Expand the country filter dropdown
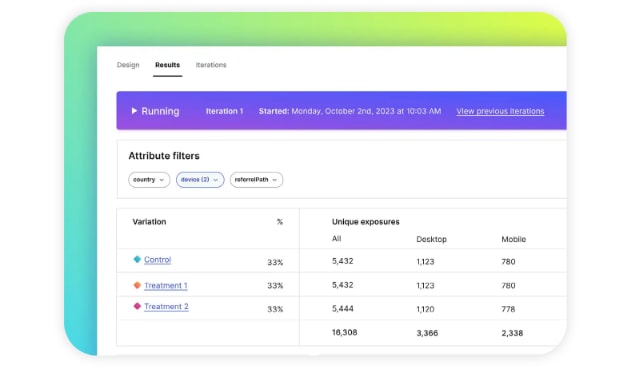 coord(149,180)
